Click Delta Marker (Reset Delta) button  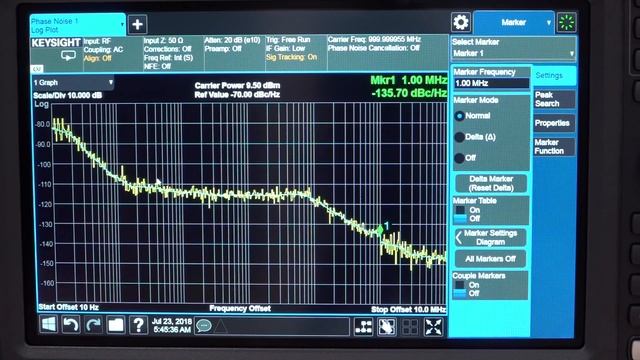[x=491, y=184]
